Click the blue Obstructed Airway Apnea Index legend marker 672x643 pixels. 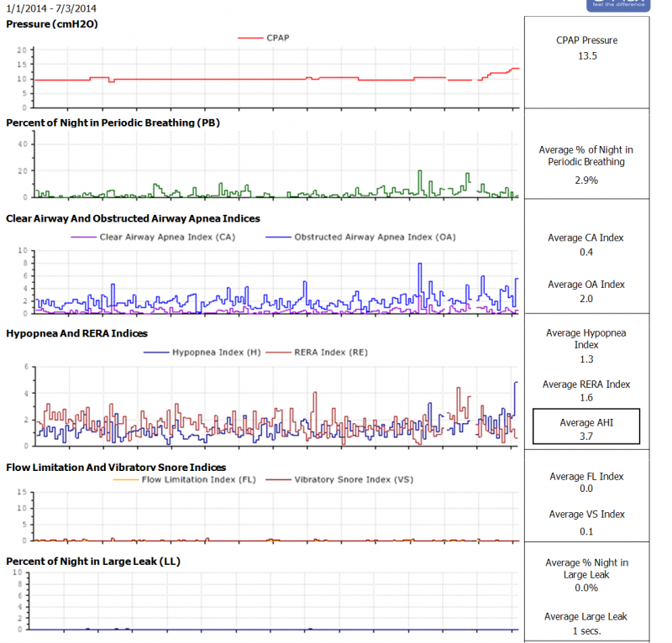coord(277,238)
